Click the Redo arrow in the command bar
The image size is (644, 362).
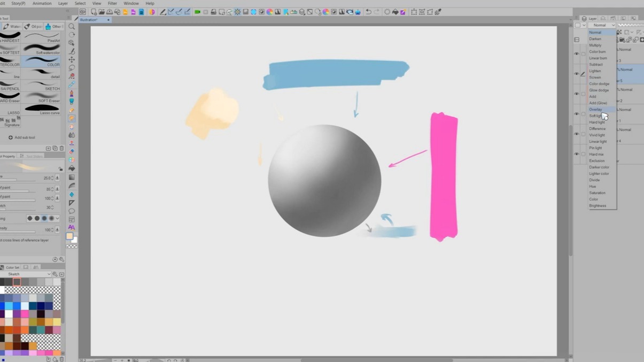click(x=377, y=12)
